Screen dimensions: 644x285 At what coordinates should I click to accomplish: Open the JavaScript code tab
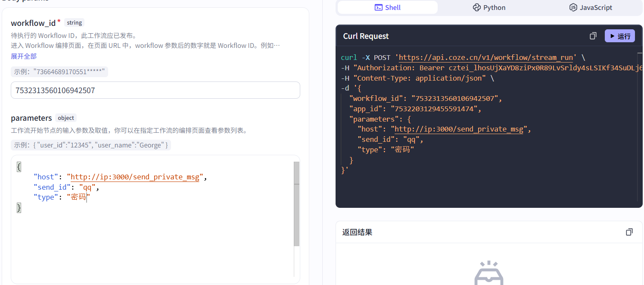[591, 7]
